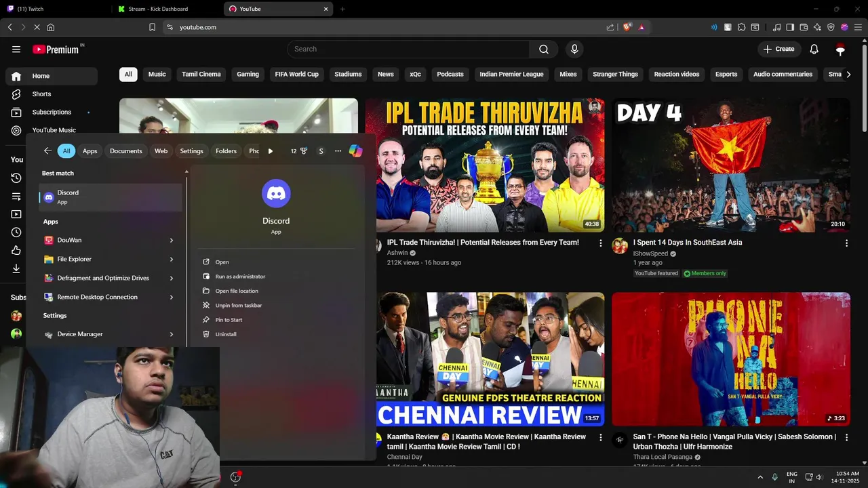Open the Watch later clock icon

16,232
